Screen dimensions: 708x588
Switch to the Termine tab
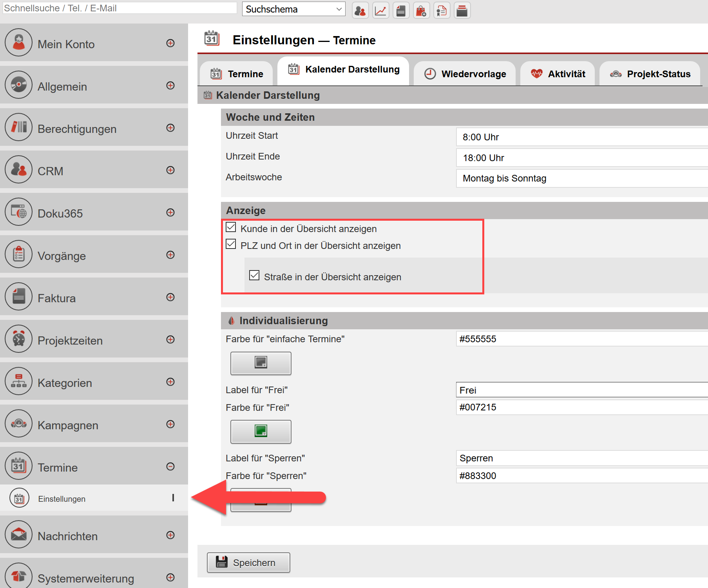pyautogui.click(x=236, y=74)
